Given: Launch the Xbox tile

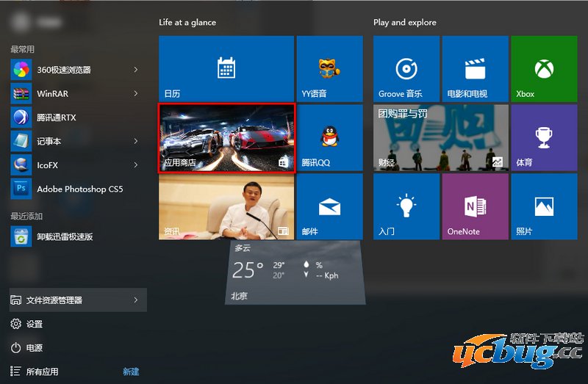Looking at the screenshot, I should click(543, 68).
